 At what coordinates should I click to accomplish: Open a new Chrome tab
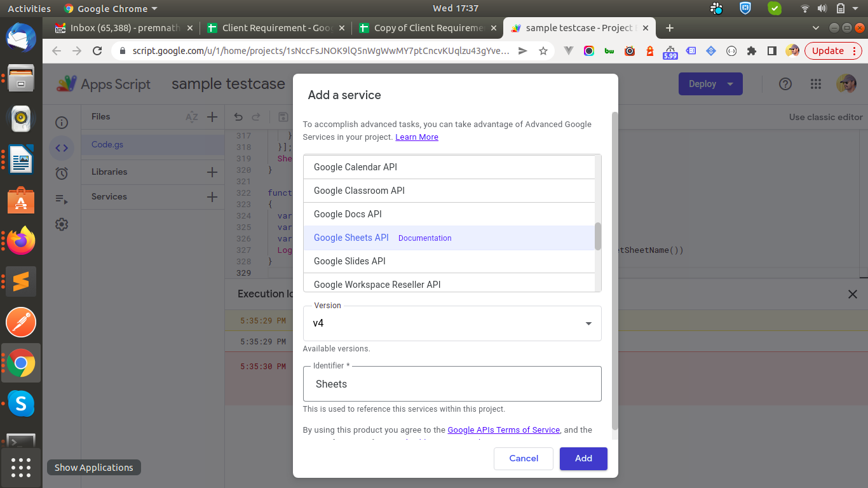click(670, 28)
